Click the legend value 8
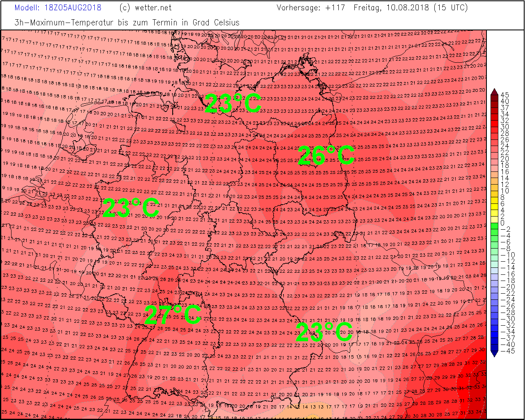Screen dimensions: 525x420 (x=502, y=197)
